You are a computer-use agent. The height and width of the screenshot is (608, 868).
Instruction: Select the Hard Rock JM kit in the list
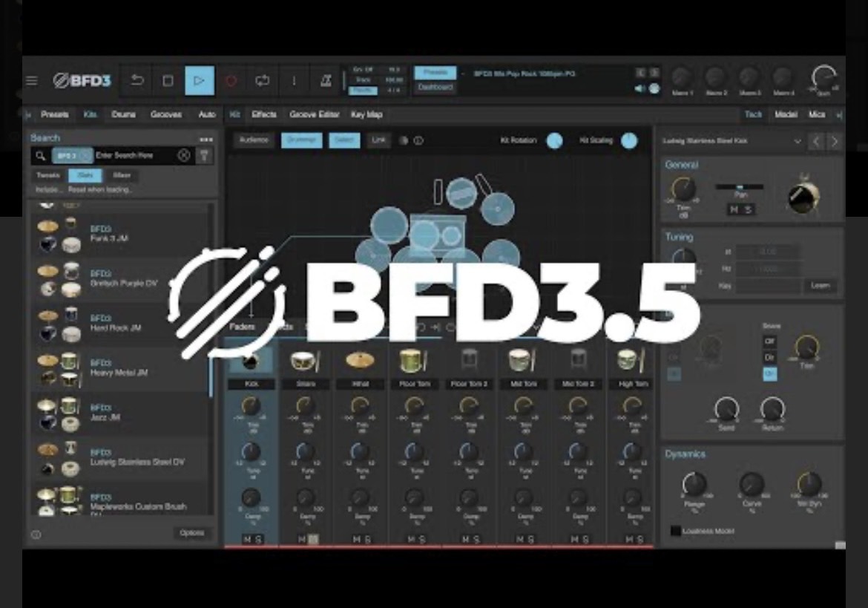120,324
